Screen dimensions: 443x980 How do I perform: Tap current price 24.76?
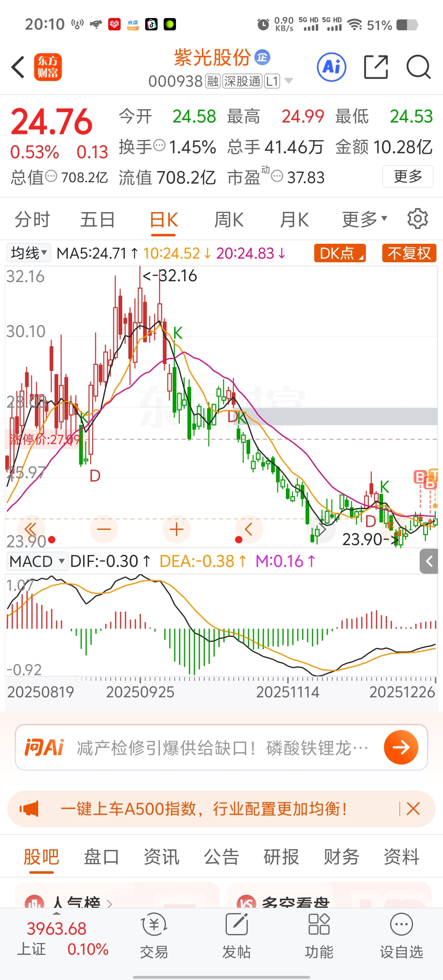(x=52, y=122)
